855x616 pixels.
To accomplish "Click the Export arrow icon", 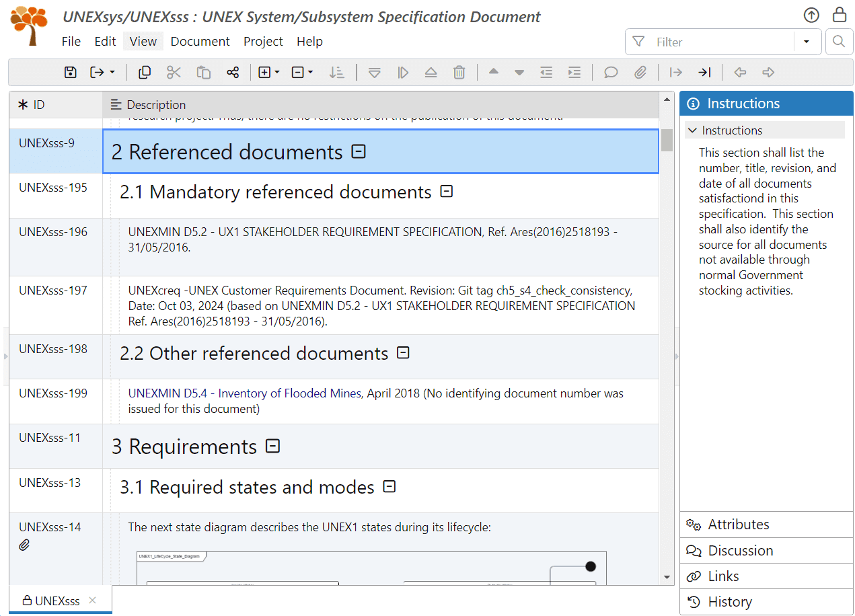I will 97,73.
